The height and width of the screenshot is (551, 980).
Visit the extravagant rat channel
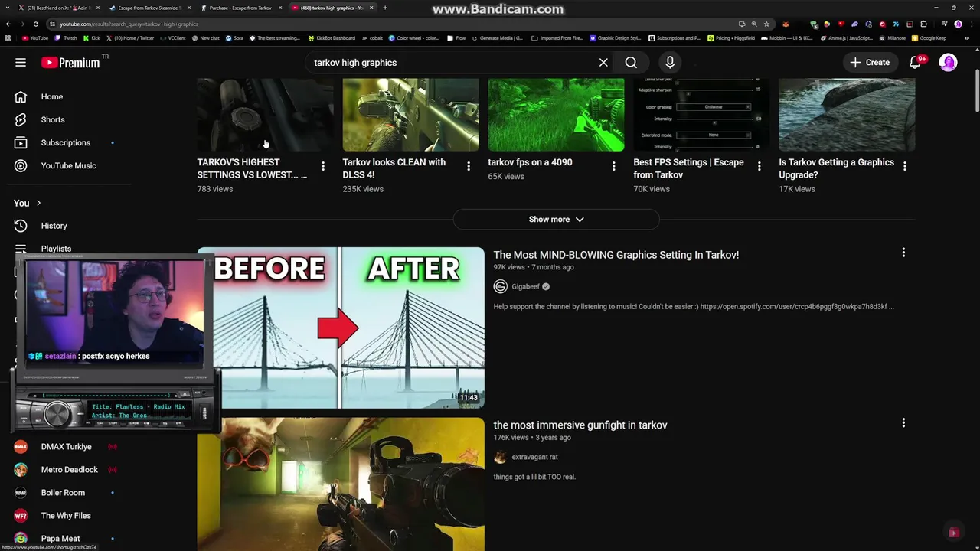[x=534, y=457]
